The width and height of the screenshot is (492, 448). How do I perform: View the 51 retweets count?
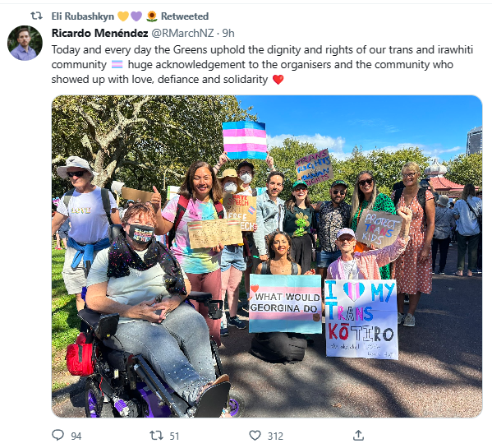(174, 436)
